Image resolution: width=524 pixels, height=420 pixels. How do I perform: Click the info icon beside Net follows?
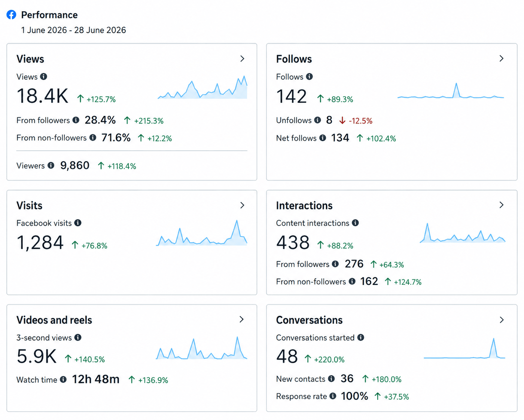(323, 138)
